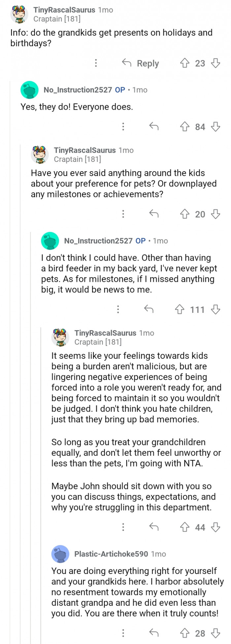Click Plastic-Artichoke590's blue avatar
231x644 pixels.
[60, 554]
